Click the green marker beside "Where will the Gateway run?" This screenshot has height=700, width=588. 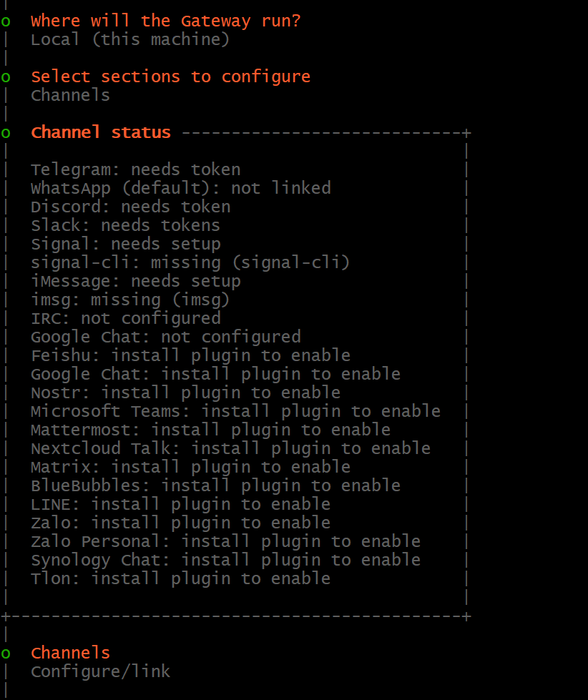(x=6, y=21)
